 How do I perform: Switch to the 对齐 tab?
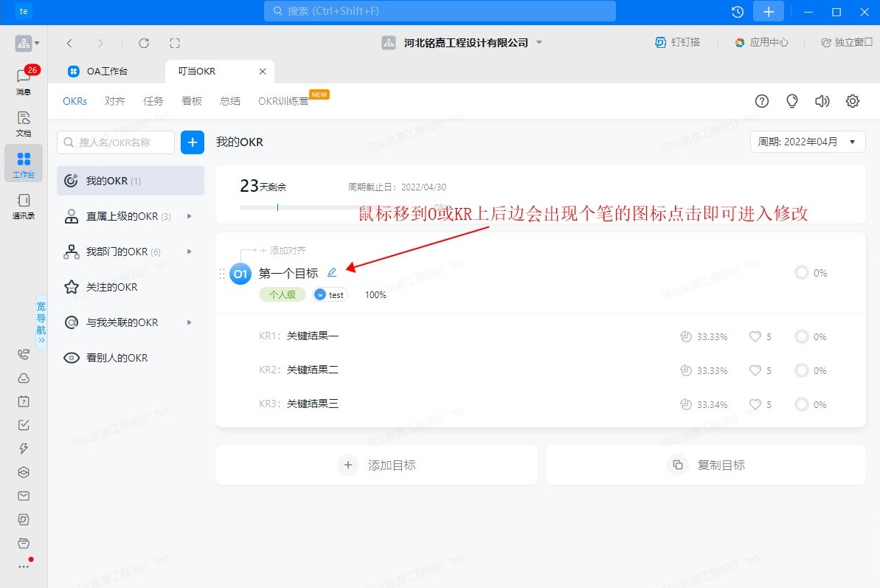pyautogui.click(x=114, y=101)
